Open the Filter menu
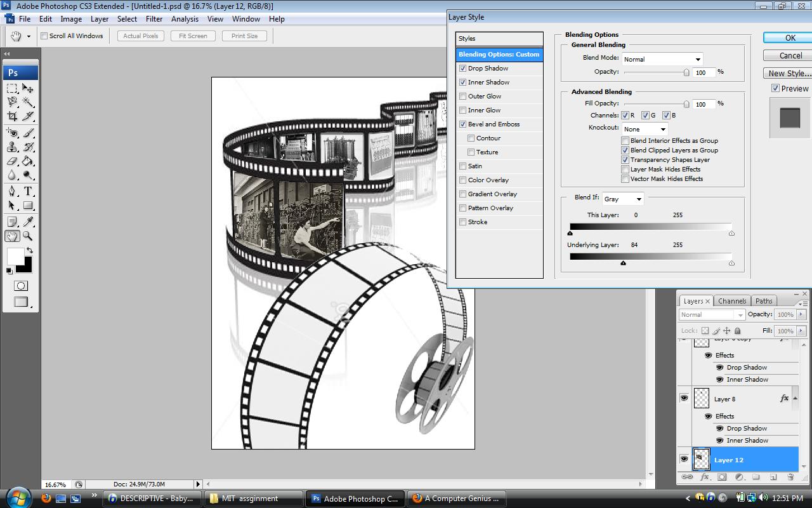This screenshot has width=812, height=508. [x=154, y=19]
